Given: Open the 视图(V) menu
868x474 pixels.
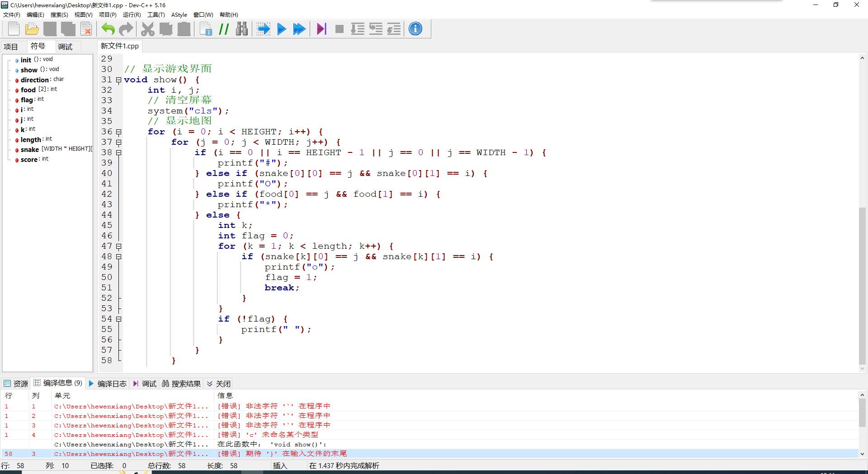Looking at the screenshot, I should coord(84,15).
